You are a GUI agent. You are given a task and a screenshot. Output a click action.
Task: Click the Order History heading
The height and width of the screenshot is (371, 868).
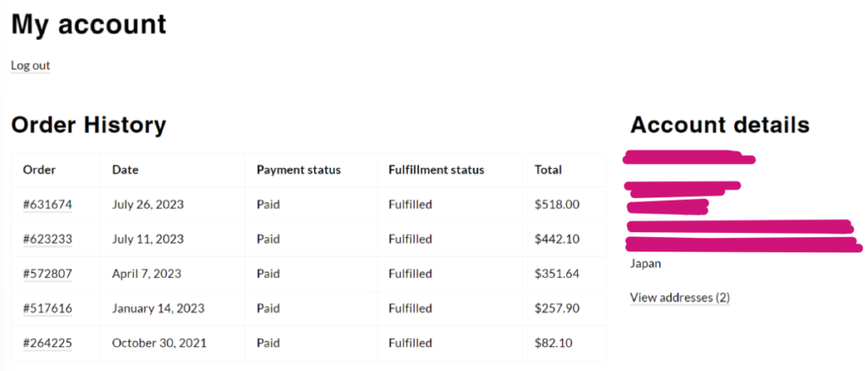click(x=88, y=125)
